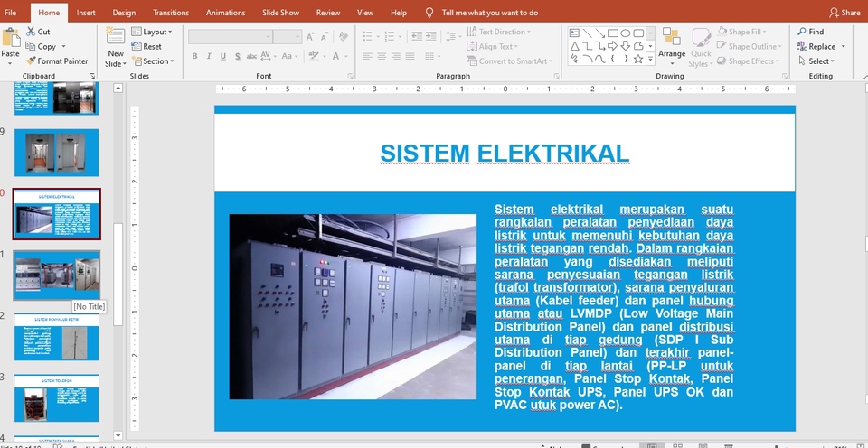Select the Right Arrow shape
This screenshot has height=448, width=868.
(613, 45)
